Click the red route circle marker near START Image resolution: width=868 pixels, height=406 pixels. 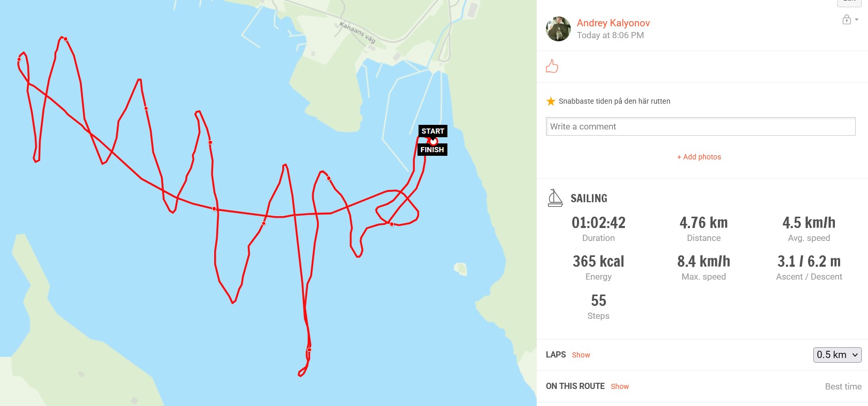[433, 141]
